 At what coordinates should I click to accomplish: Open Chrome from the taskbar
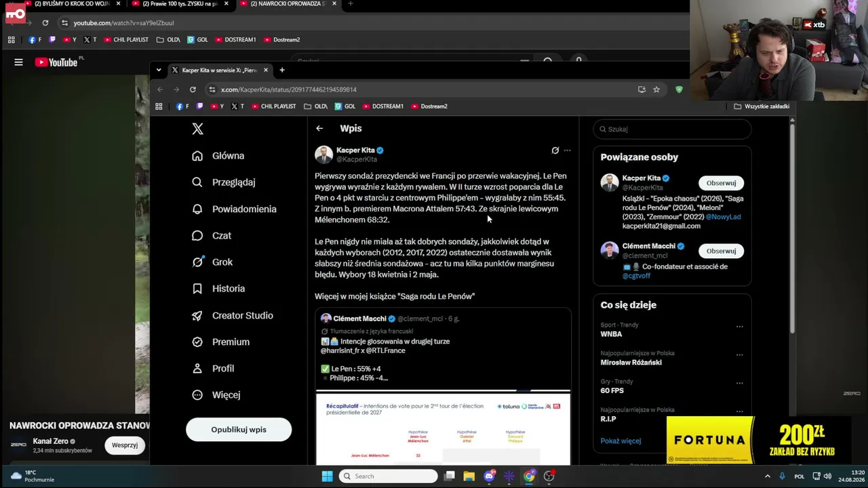(x=529, y=476)
